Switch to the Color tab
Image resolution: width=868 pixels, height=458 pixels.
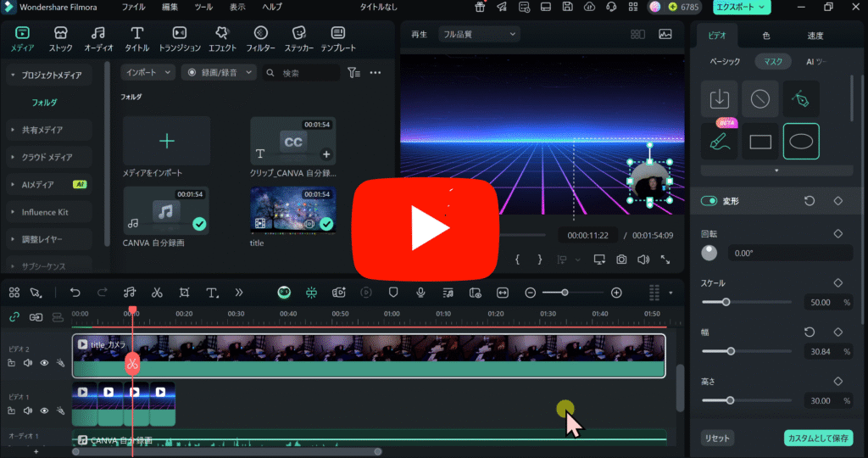[x=766, y=36]
